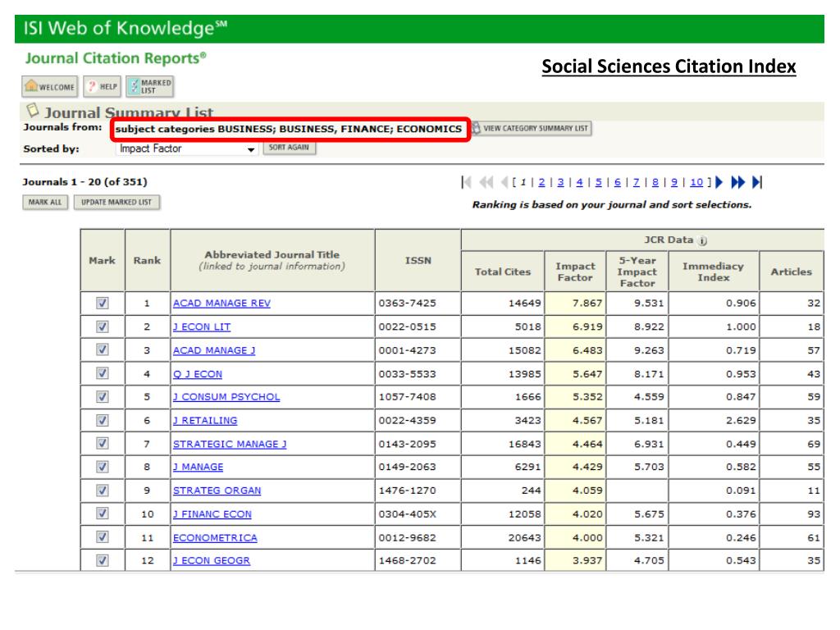The image size is (840, 630).
Task: Open the J ECON LIT journal link
Action: [x=202, y=326]
